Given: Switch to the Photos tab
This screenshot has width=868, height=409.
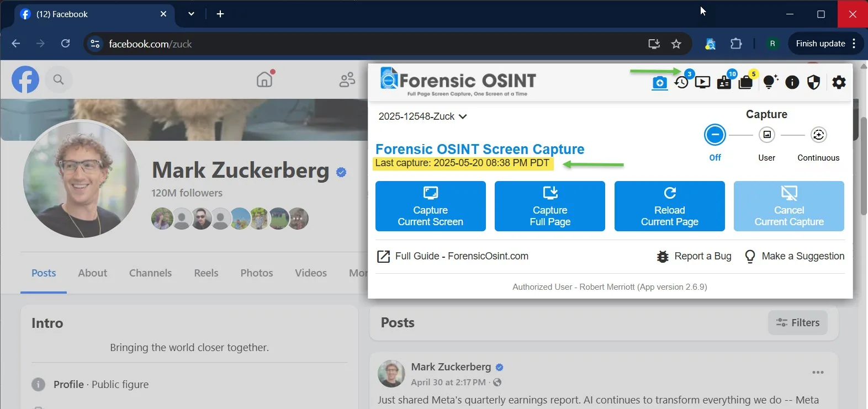Looking at the screenshot, I should point(257,273).
